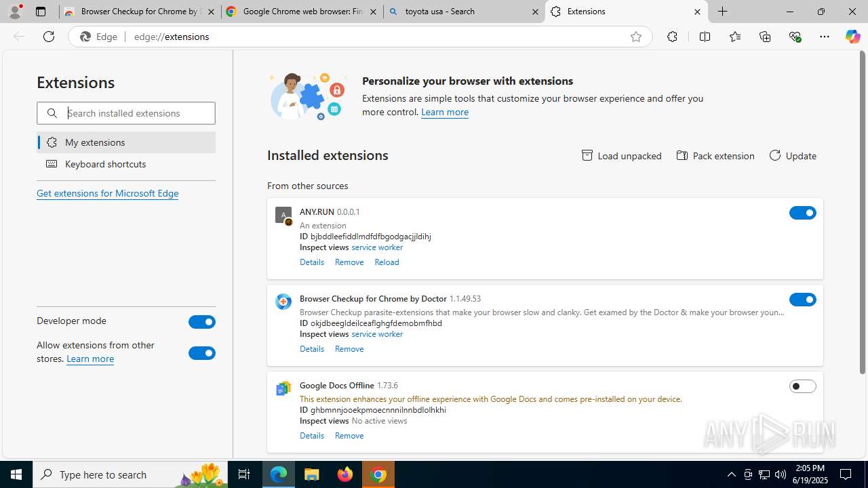The width and height of the screenshot is (868, 488).
Task: Open Chrome from taskbar
Action: coord(379,474)
